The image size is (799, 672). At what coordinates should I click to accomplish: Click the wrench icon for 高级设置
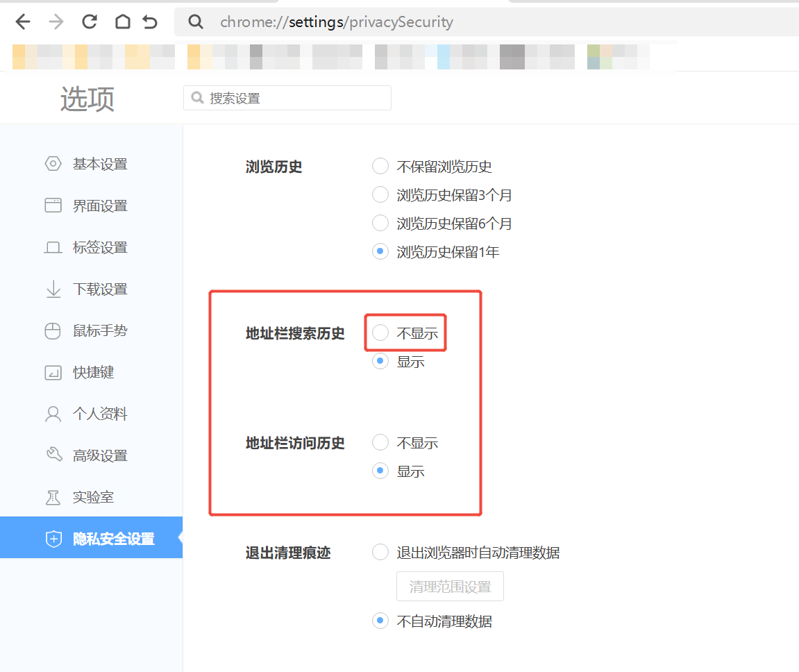pos(53,455)
